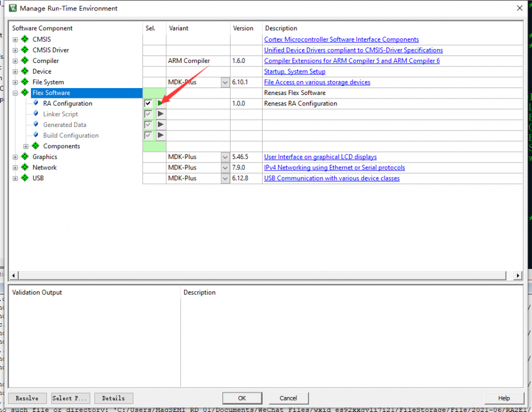Expand the Device tree node
The width and height of the screenshot is (532, 412).
pyautogui.click(x=15, y=72)
